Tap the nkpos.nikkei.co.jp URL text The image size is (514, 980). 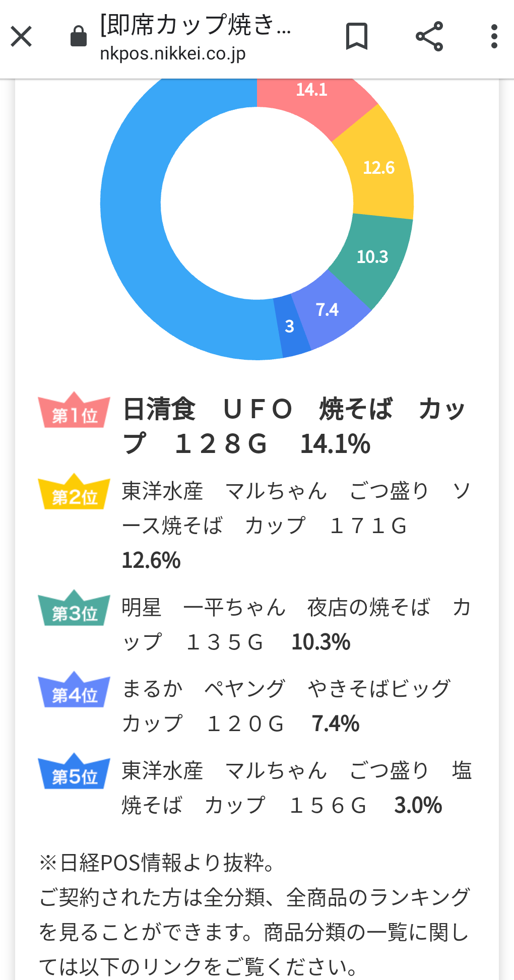tap(173, 53)
